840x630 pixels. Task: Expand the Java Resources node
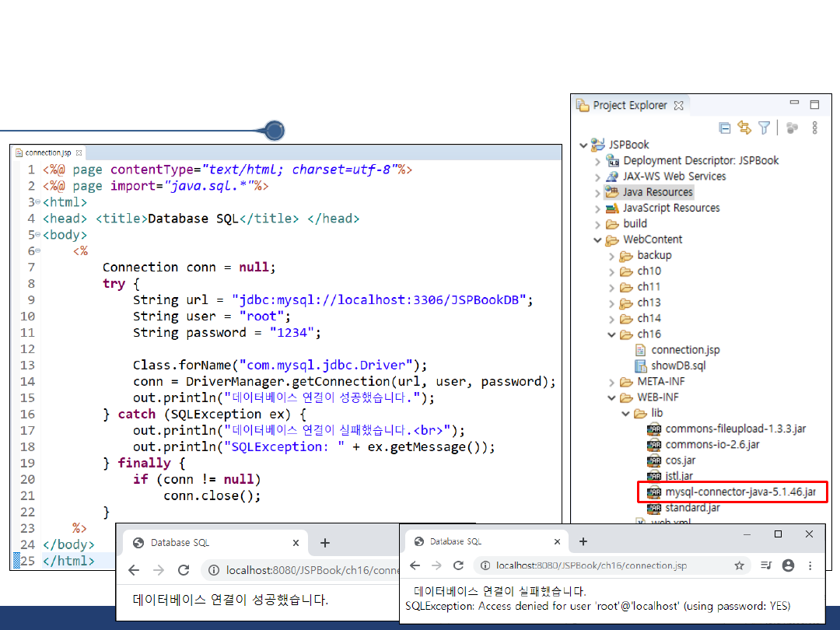click(x=597, y=192)
